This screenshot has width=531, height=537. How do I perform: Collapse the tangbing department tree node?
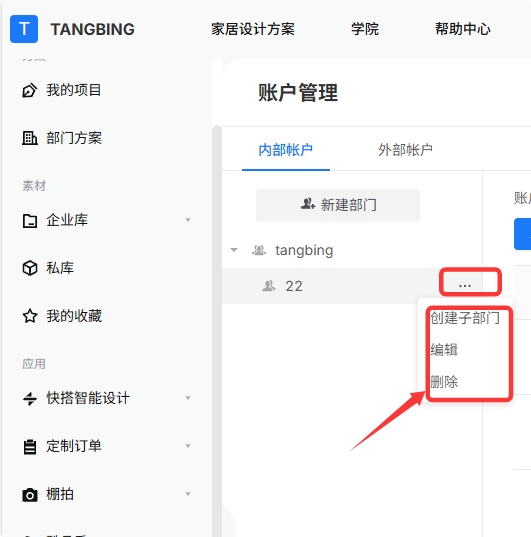234,250
